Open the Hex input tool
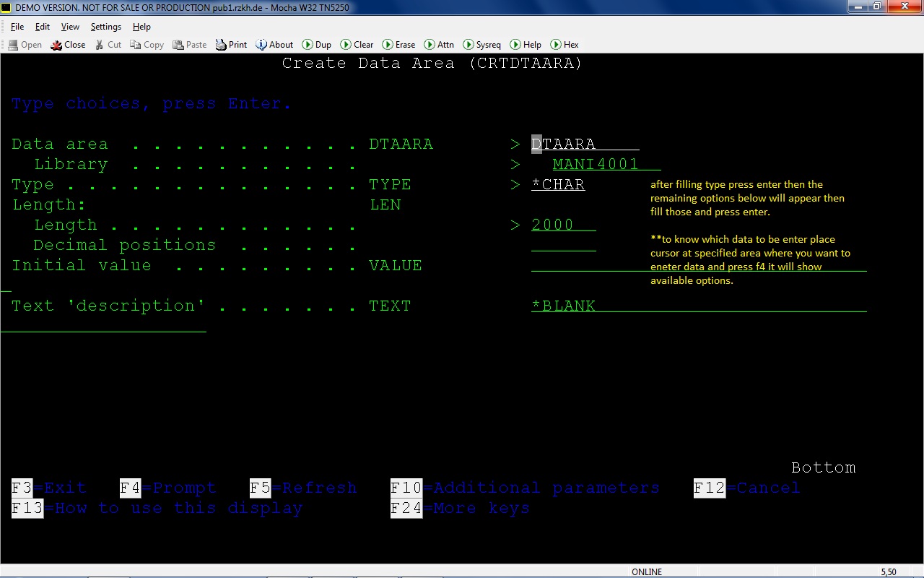924x578 pixels. click(x=565, y=44)
